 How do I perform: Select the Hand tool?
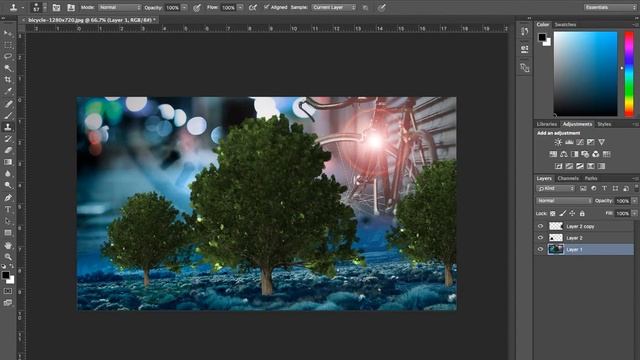coord(8,245)
